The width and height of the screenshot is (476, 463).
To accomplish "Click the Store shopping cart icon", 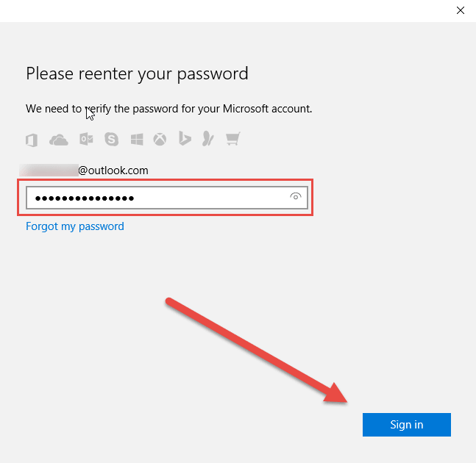I will 232,139.
